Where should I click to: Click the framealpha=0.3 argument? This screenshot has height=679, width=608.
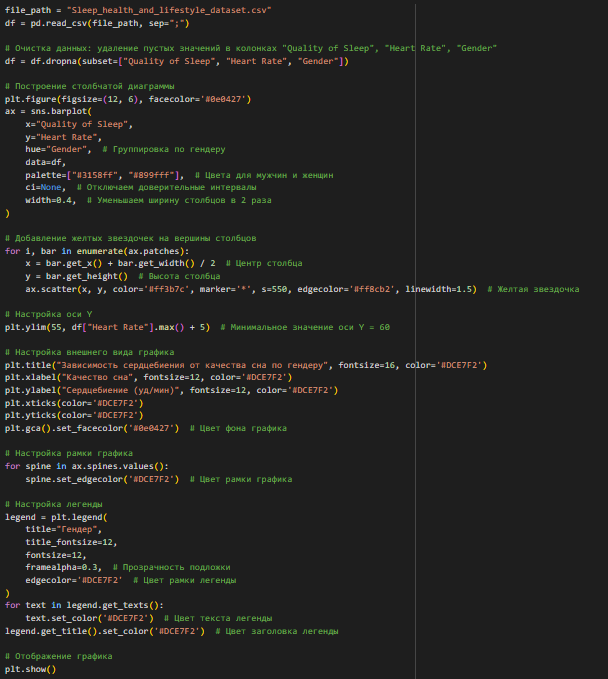63,568
